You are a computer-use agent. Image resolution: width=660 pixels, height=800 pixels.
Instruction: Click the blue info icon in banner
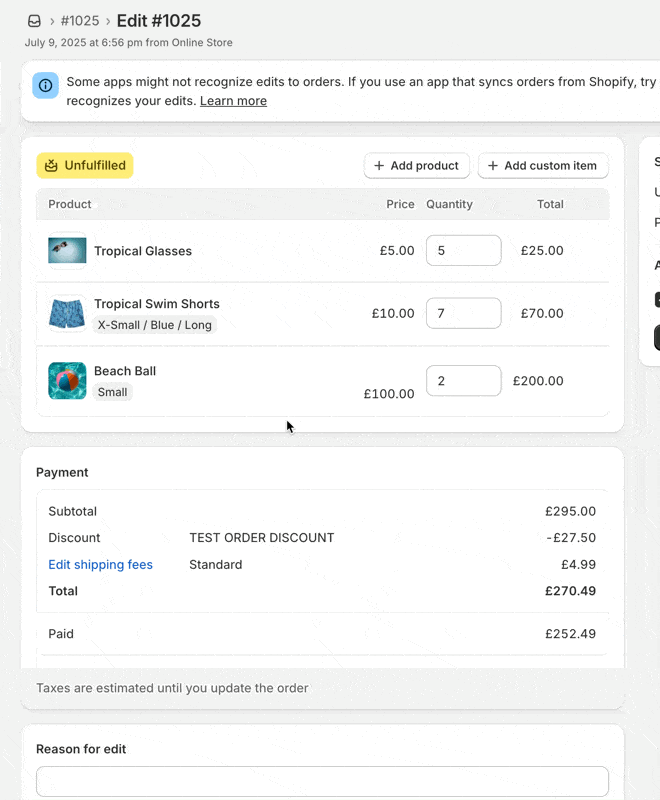coord(46,85)
